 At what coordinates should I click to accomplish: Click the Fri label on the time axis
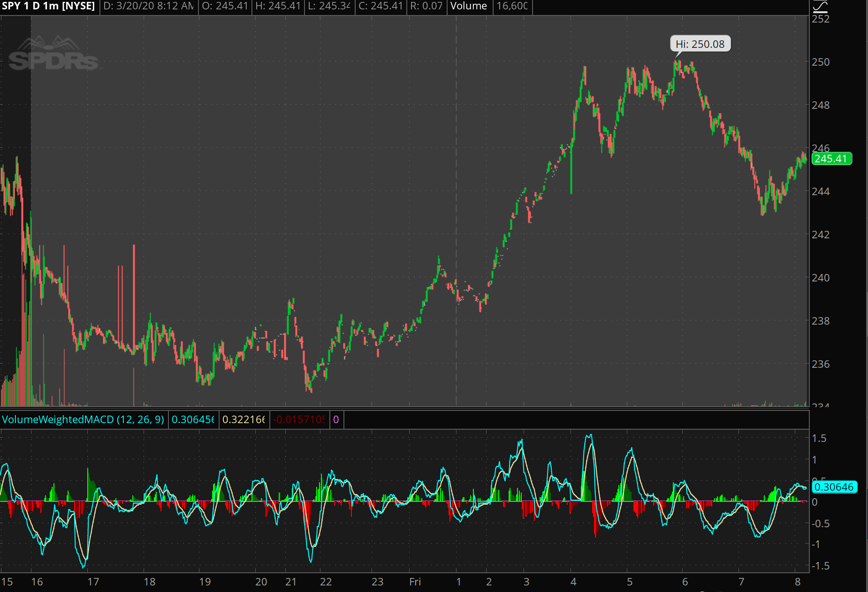point(415,582)
